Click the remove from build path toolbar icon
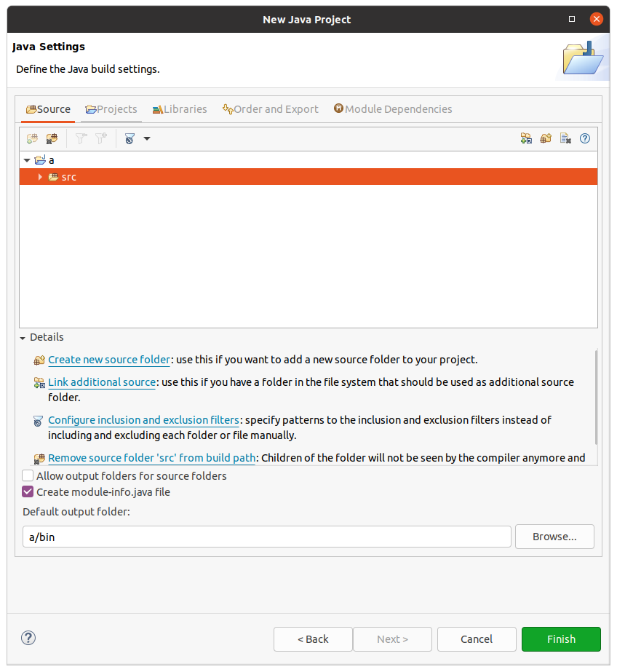This screenshot has width=617, height=672. click(52, 138)
